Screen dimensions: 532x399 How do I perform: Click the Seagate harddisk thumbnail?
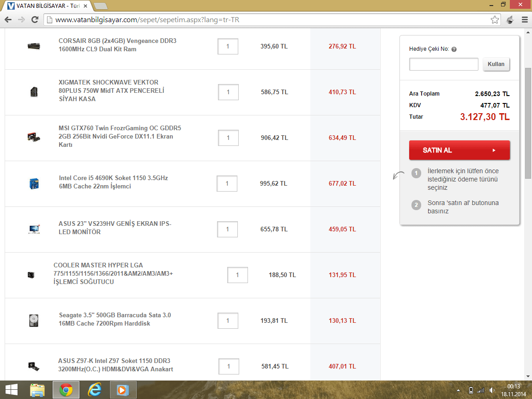pos(34,320)
